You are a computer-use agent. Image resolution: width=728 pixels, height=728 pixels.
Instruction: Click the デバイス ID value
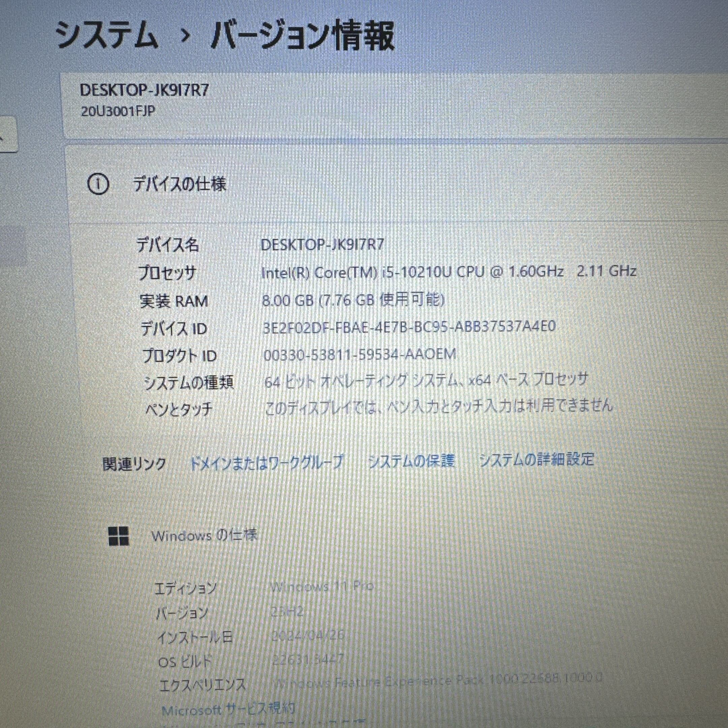(409, 326)
